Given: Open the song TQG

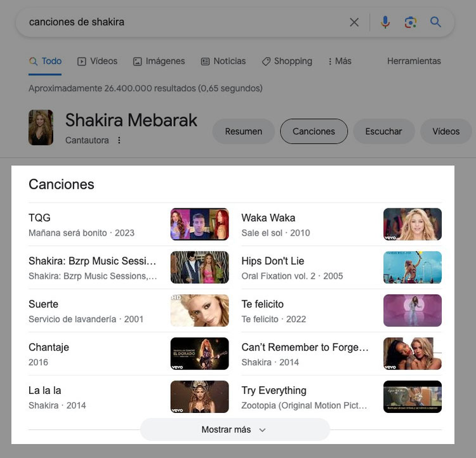Looking at the screenshot, I should [39, 218].
